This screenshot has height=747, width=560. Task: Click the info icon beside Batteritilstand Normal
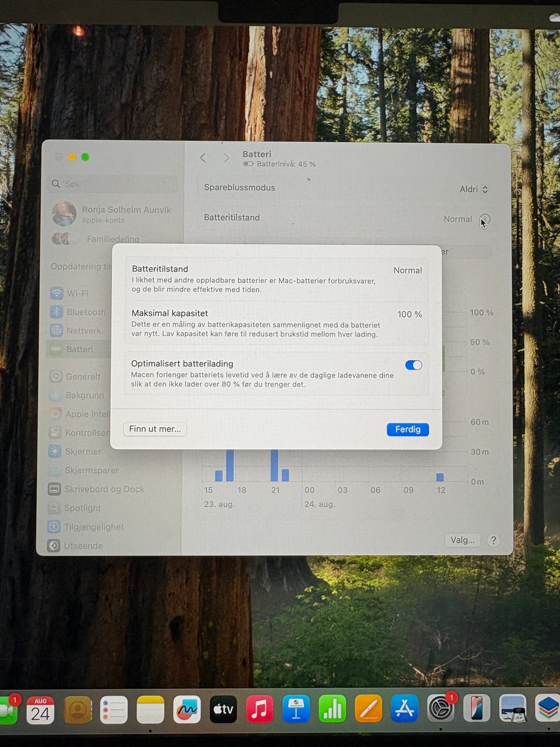pyautogui.click(x=485, y=219)
